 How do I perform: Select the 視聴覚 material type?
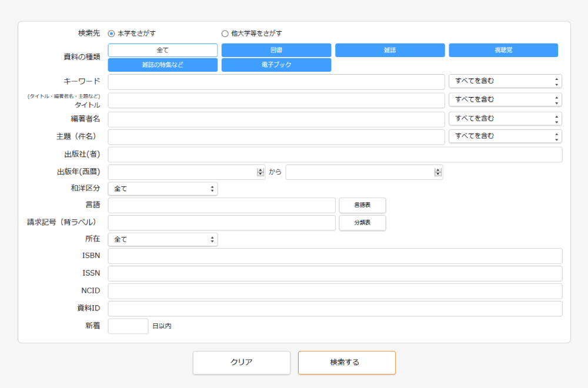[x=503, y=51]
